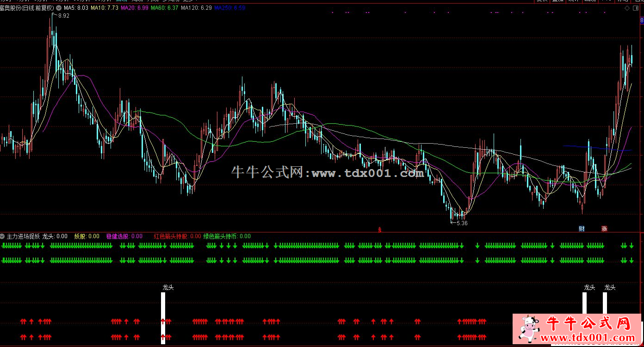Click the 主力进场捉妖 indicator name

point(23,236)
